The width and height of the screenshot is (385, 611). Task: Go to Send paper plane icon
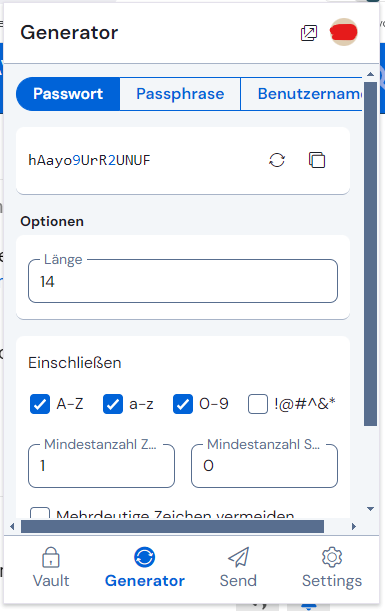coord(238,557)
